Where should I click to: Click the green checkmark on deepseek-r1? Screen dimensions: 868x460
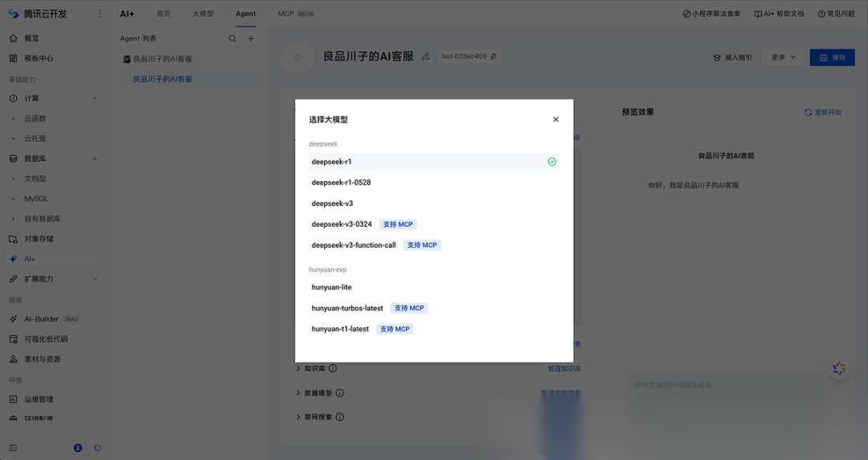[552, 162]
